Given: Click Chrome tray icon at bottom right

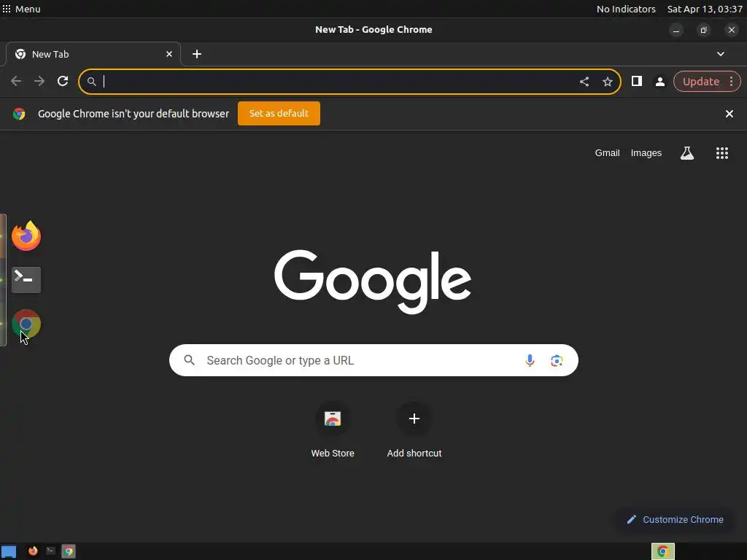Looking at the screenshot, I should 662,551.
